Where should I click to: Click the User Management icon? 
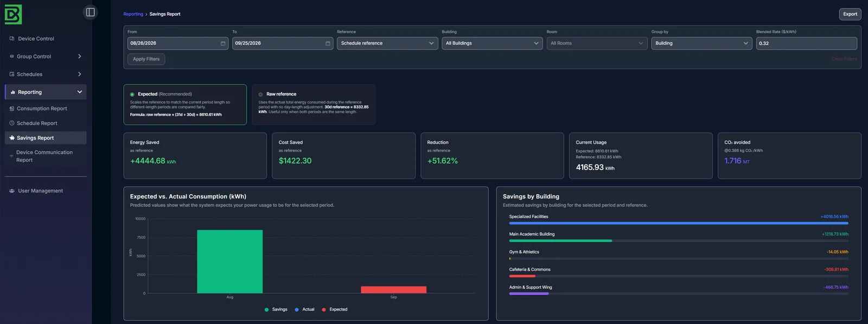pos(12,191)
